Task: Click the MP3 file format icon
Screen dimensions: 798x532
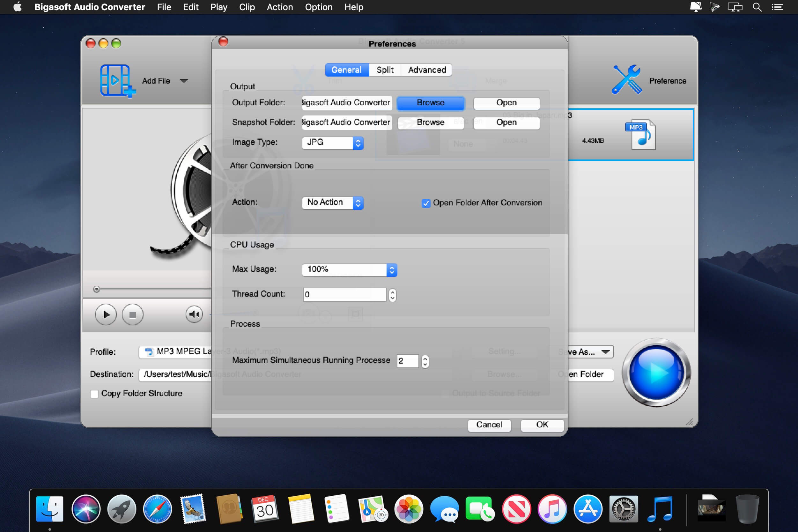Action: tap(640, 135)
